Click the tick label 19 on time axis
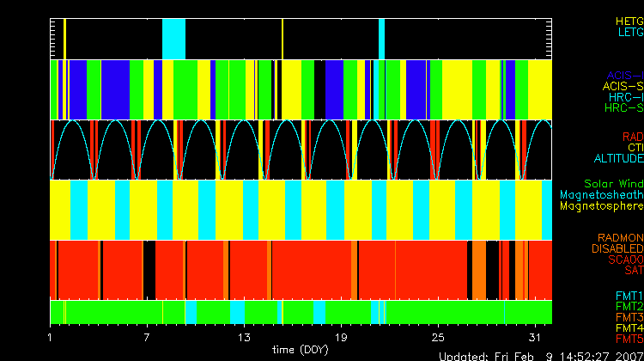Screen dimensions: 644x361 click(x=341, y=336)
